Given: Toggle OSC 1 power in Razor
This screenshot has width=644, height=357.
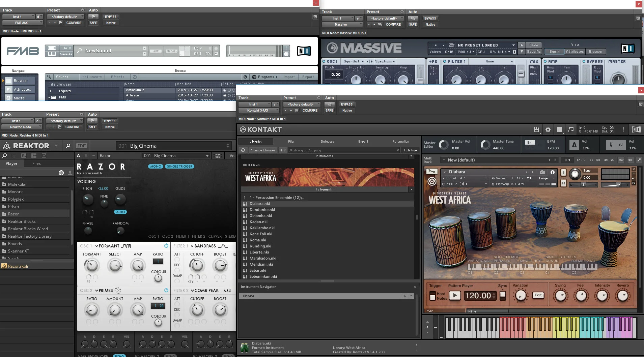Looking at the screenshot, I should (166, 246).
